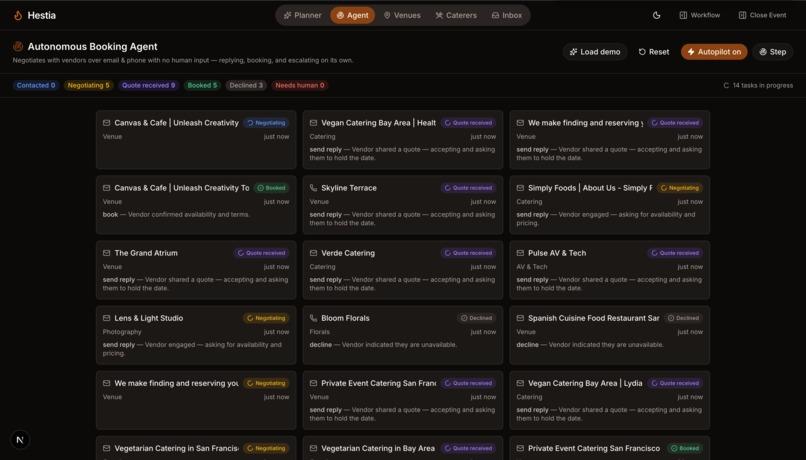Click the Close Event button

762,15
